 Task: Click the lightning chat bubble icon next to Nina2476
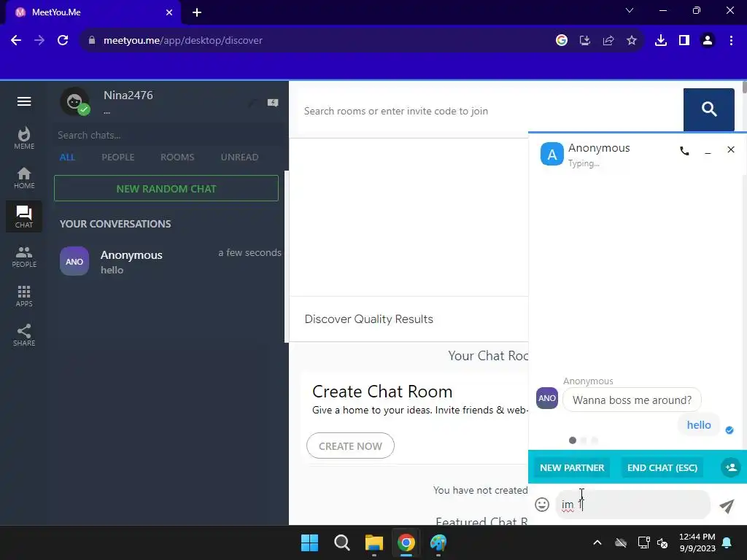[x=273, y=102]
